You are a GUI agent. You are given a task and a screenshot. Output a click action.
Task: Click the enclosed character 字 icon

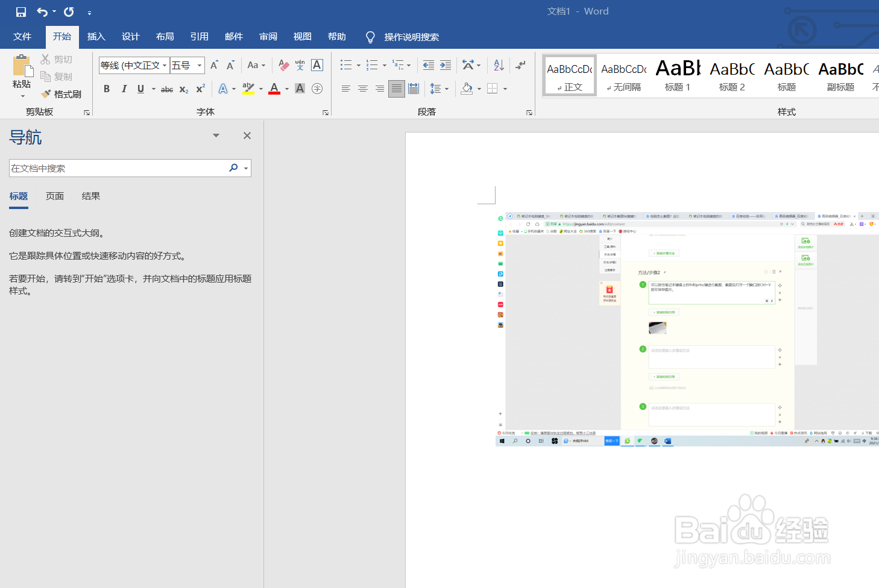click(x=317, y=89)
